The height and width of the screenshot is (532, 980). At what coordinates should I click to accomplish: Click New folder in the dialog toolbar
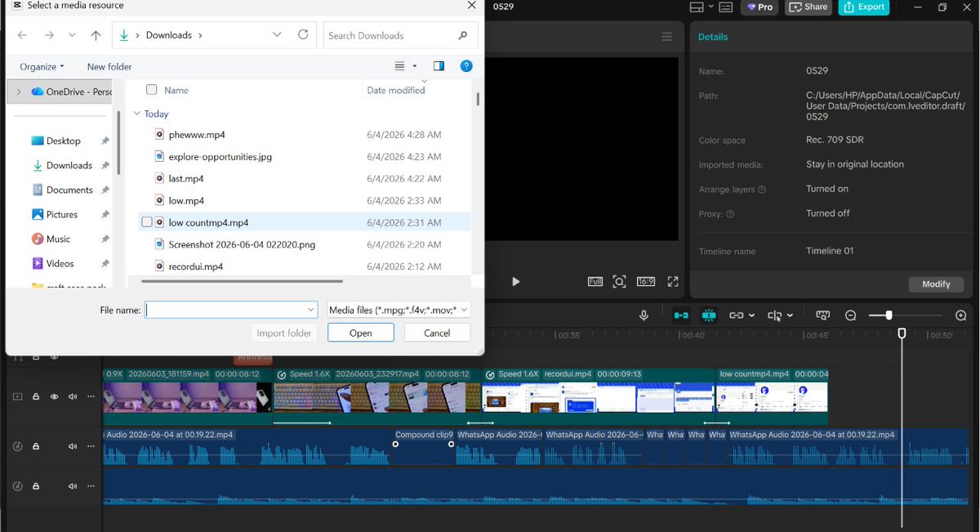(109, 66)
